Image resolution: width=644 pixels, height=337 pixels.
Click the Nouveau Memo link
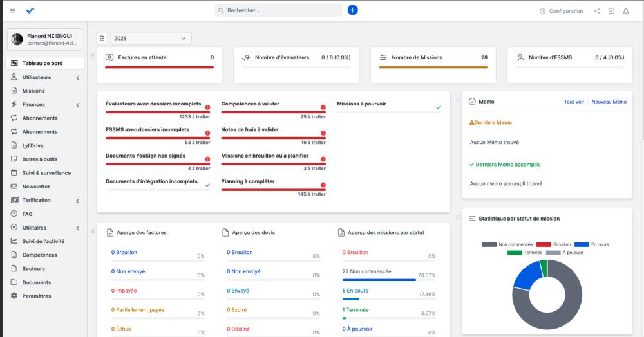click(609, 102)
